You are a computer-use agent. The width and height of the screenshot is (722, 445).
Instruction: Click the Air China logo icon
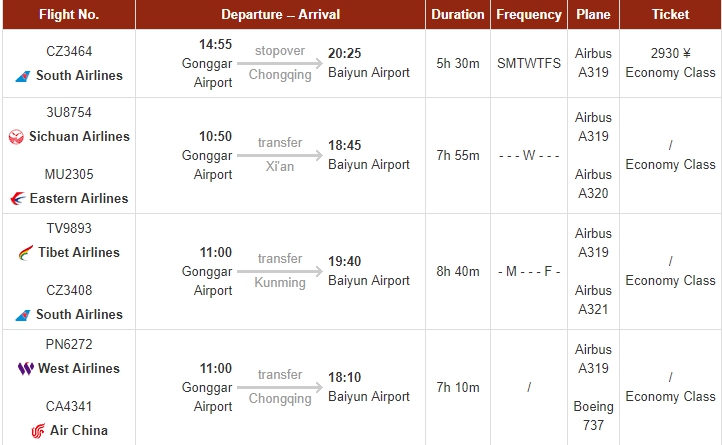38,431
